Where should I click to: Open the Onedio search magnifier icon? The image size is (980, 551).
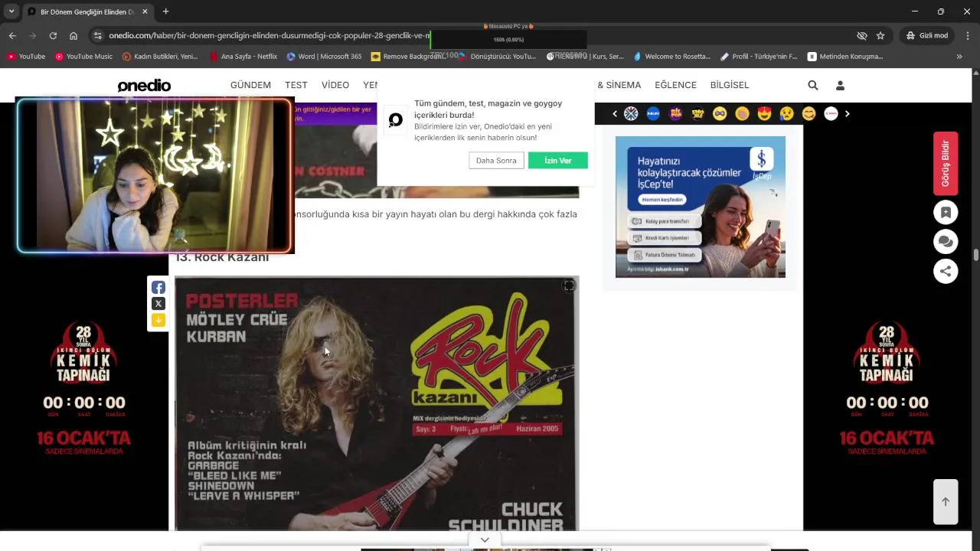pyautogui.click(x=813, y=86)
